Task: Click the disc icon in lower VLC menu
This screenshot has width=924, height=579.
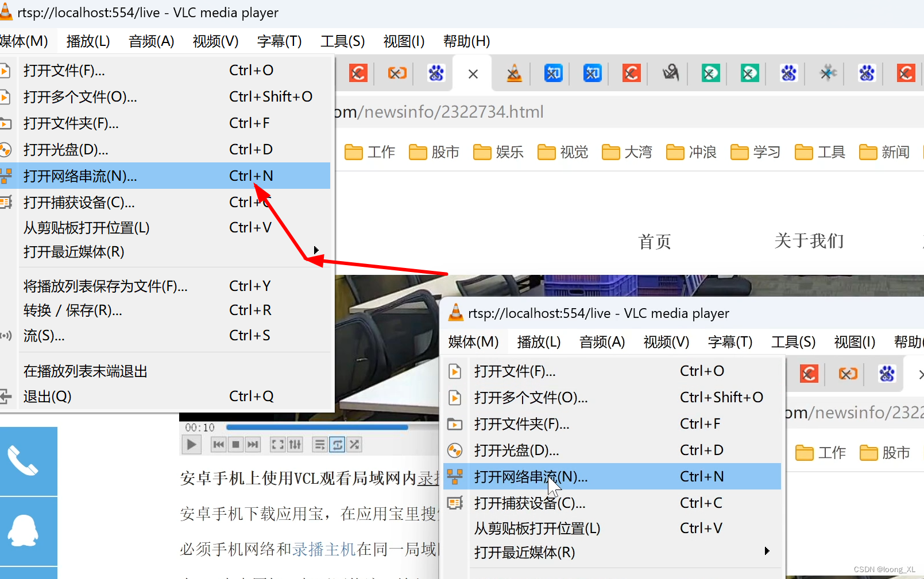Action: pos(455,450)
